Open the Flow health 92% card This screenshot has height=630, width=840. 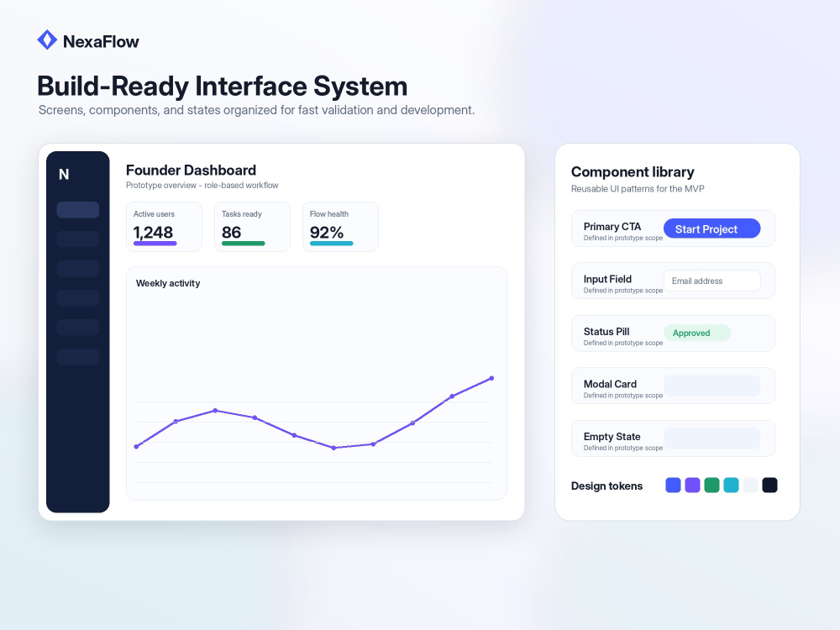[341, 227]
